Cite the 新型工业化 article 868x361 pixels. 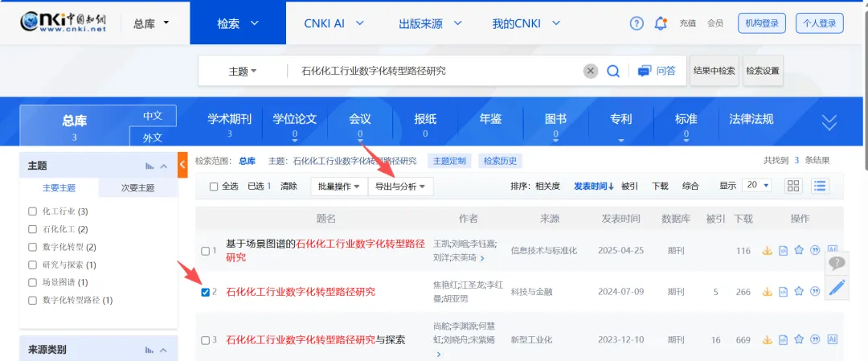(x=814, y=339)
